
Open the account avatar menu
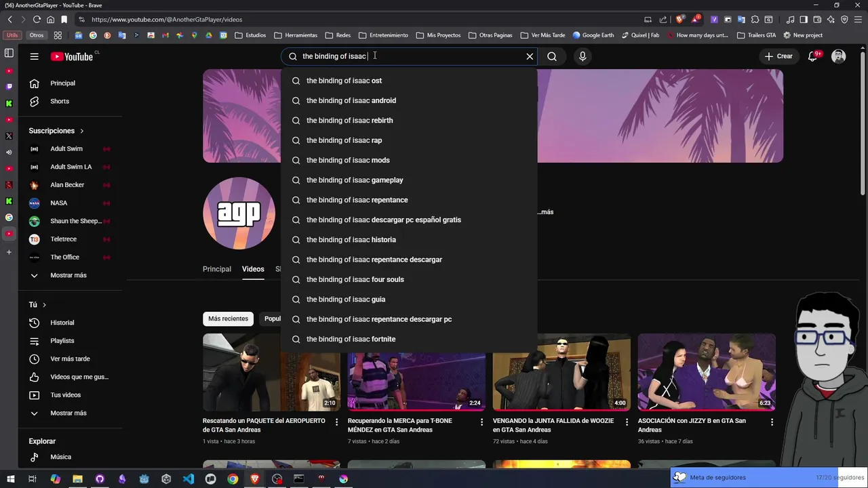coord(839,56)
